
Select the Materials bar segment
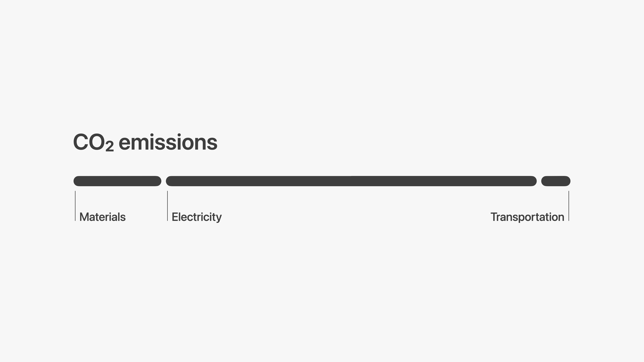tap(117, 181)
